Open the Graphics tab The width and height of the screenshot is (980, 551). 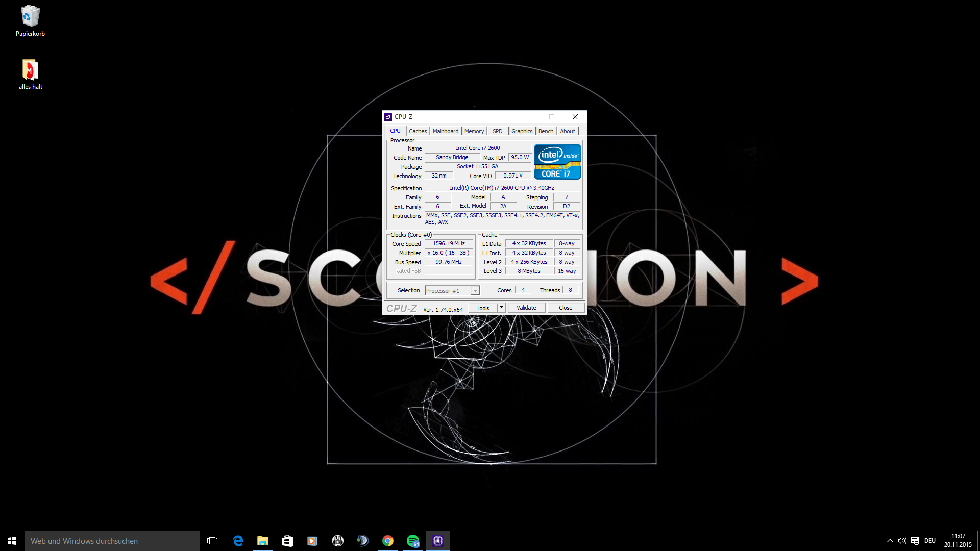[522, 131]
